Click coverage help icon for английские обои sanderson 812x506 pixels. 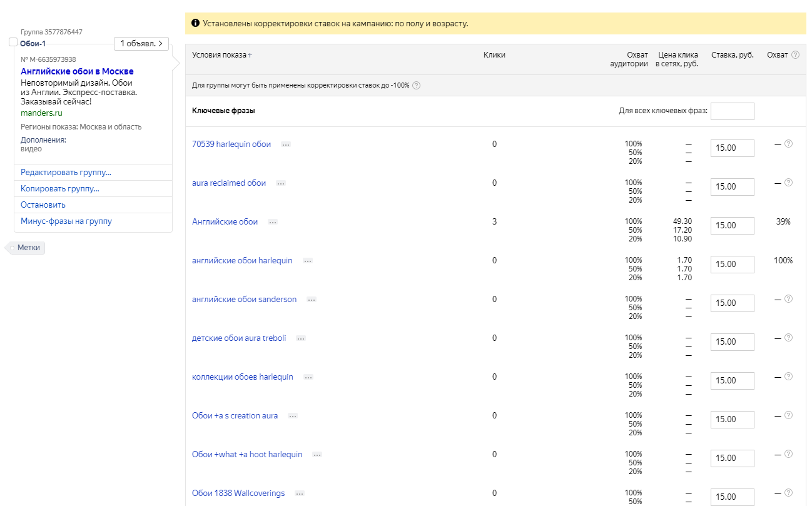coord(788,299)
